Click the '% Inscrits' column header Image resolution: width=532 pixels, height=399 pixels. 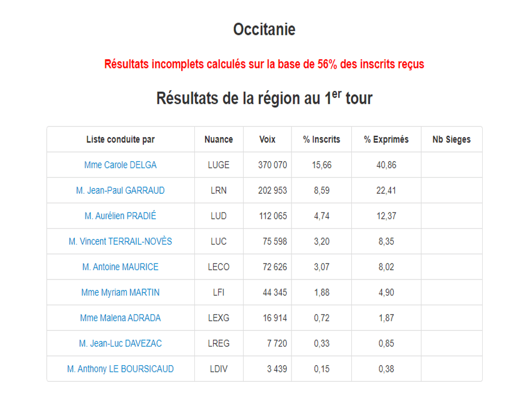322,140
